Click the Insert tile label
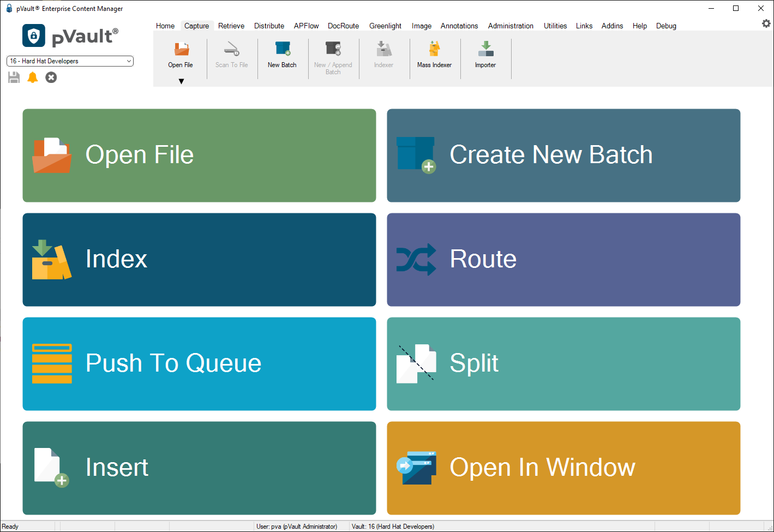 tap(117, 468)
